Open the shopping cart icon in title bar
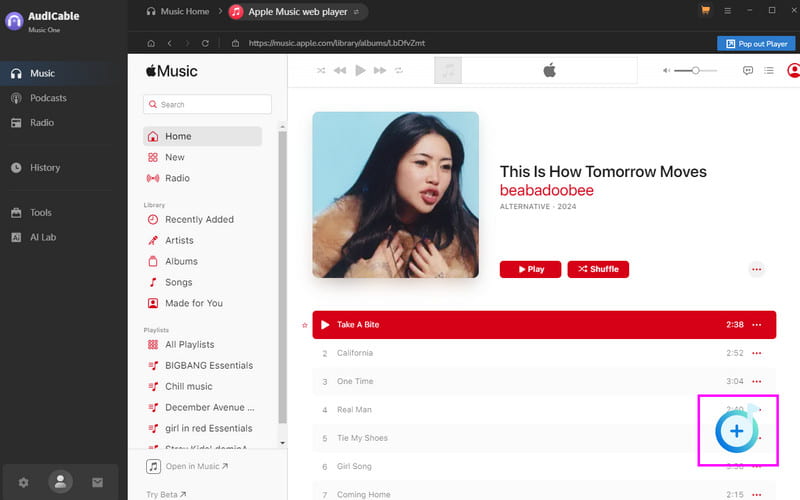 706,11
